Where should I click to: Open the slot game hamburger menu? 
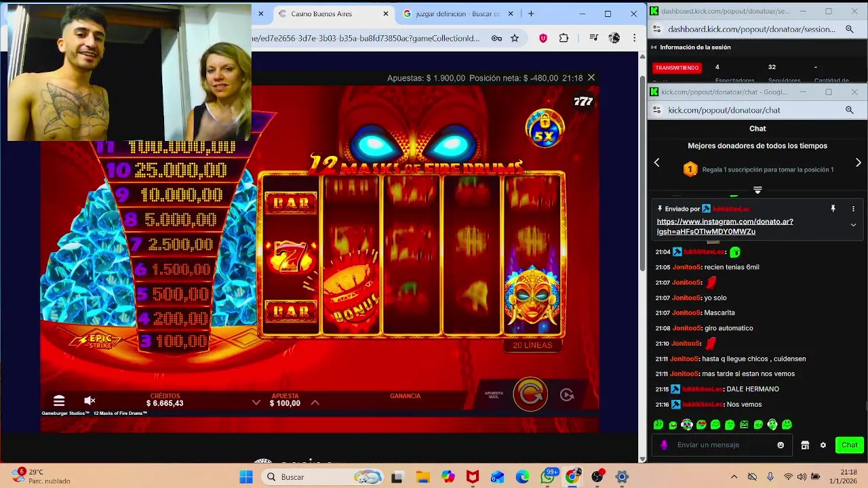59,401
